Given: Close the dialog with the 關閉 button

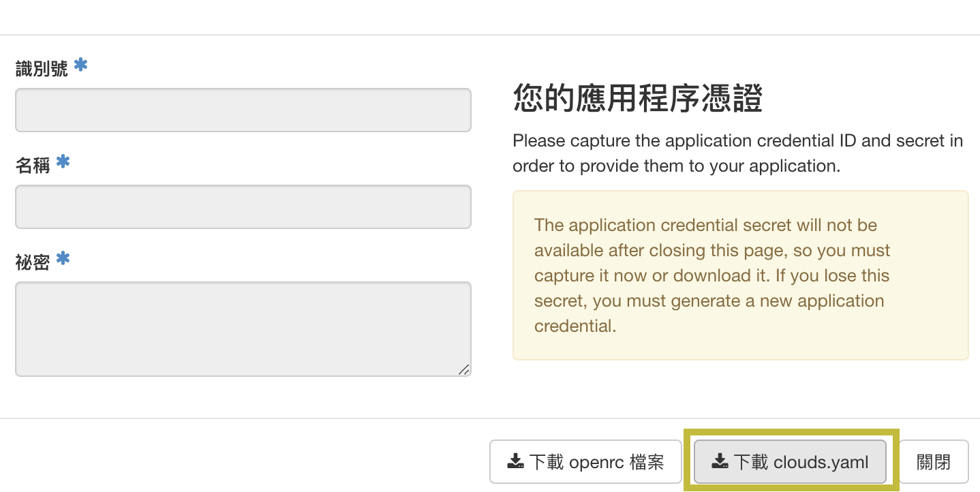Looking at the screenshot, I should (933, 462).
